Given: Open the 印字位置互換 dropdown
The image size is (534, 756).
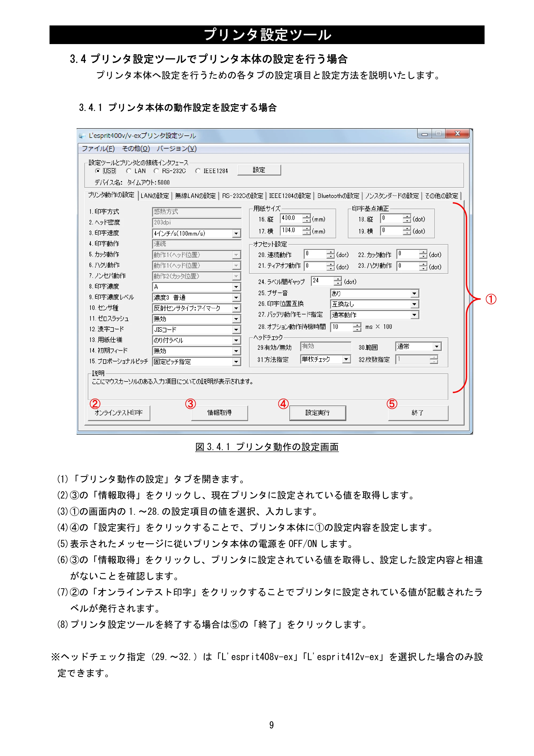Looking at the screenshot, I should tap(374, 304).
